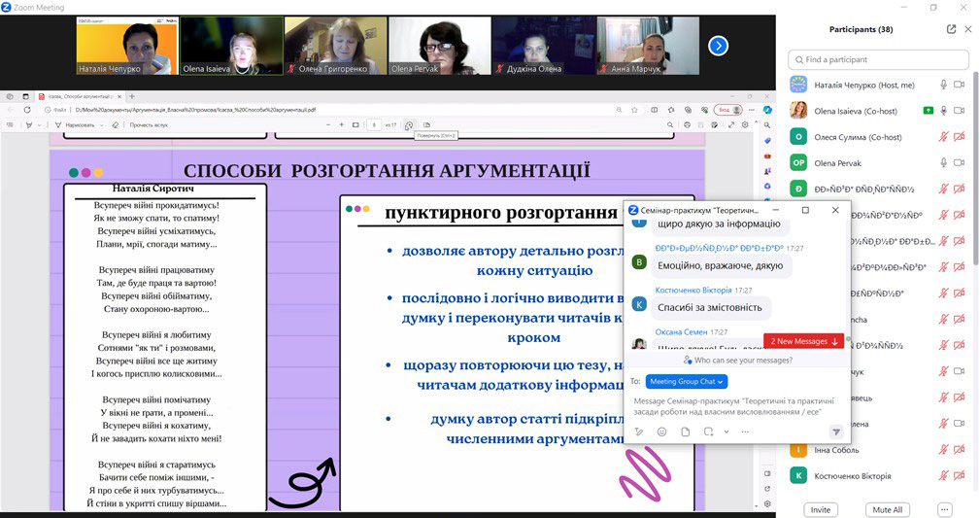Screen dimensions: 980x518
Task: Rotate the PDF page
Action: 409,125
